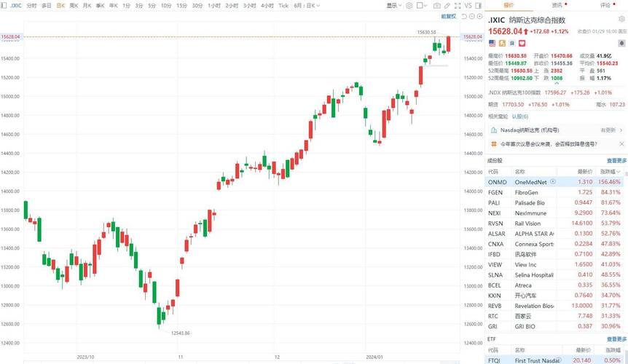Click 查看更多 link beside 成份股
Screen dimensions: 628x364
pyautogui.click(x=616, y=160)
